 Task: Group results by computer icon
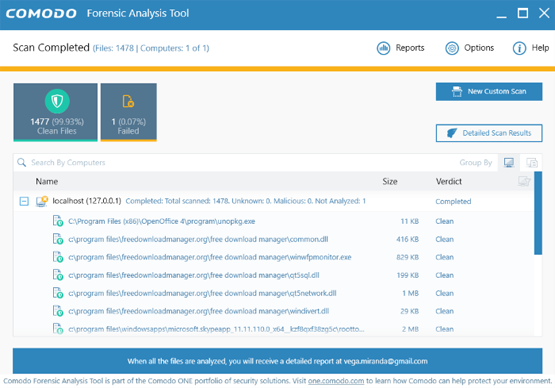tap(509, 162)
